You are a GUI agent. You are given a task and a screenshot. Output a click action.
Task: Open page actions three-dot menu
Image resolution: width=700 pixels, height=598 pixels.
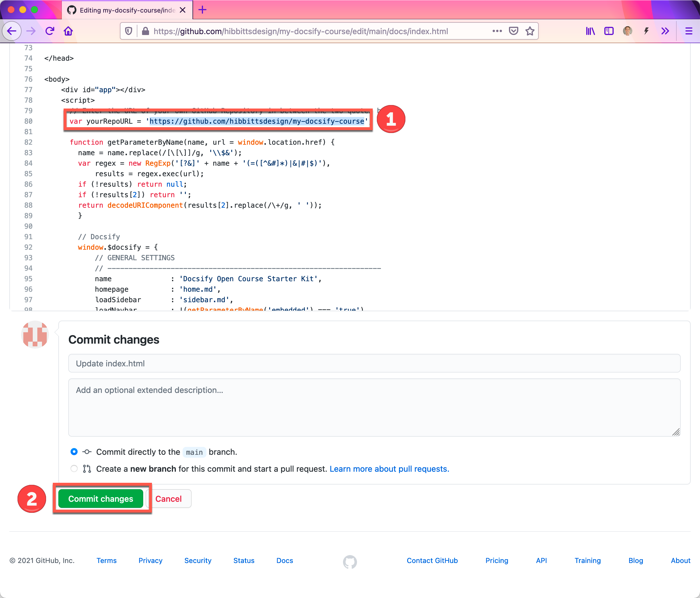[x=497, y=31]
